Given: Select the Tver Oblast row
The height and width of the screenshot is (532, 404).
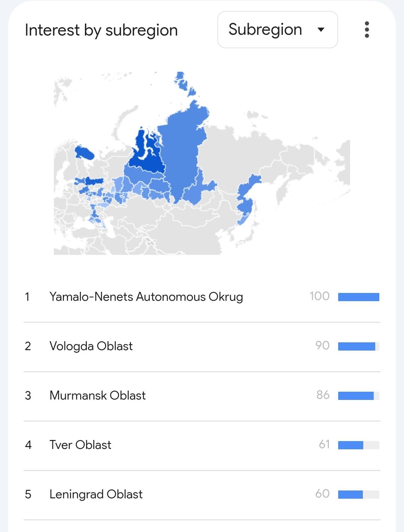Looking at the screenshot, I should [x=80, y=445].
